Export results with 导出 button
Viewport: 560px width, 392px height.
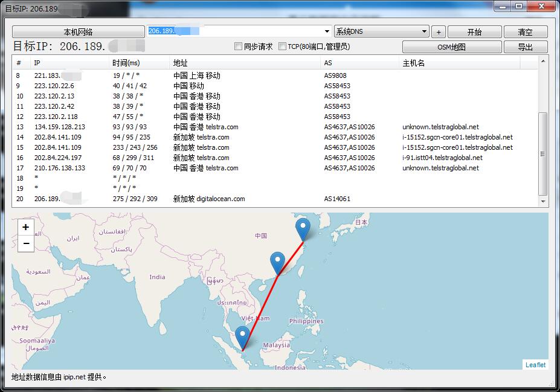pos(526,47)
